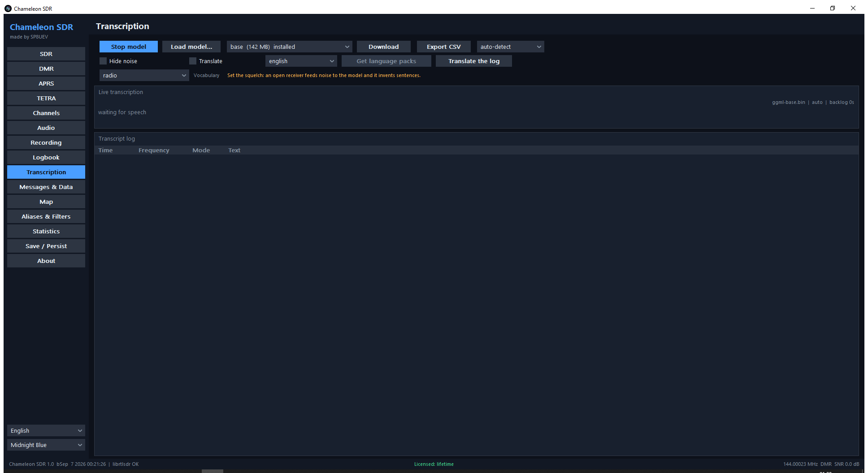Click the 'backlog 0s' indicator text
The height and width of the screenshot is (473, 868).
click(842, 102)
